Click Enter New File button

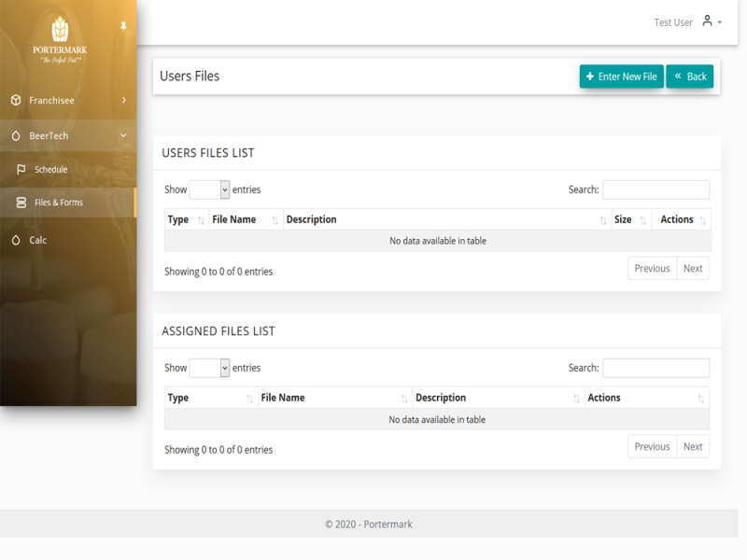621,77
